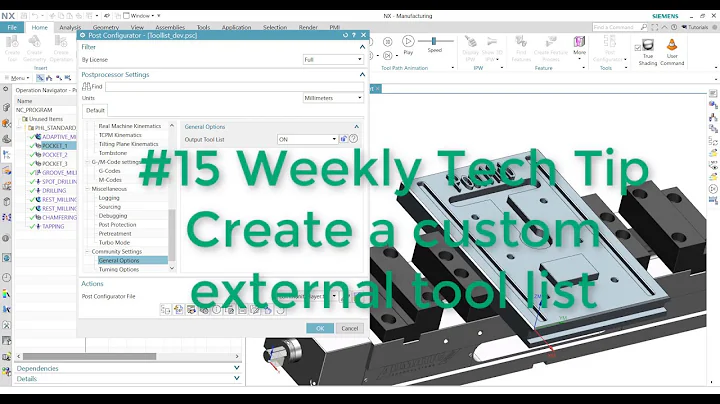The width and height of the screenshot is (720, 404).
Task: Click the Display IPW icon
Action: coord(470,42)
